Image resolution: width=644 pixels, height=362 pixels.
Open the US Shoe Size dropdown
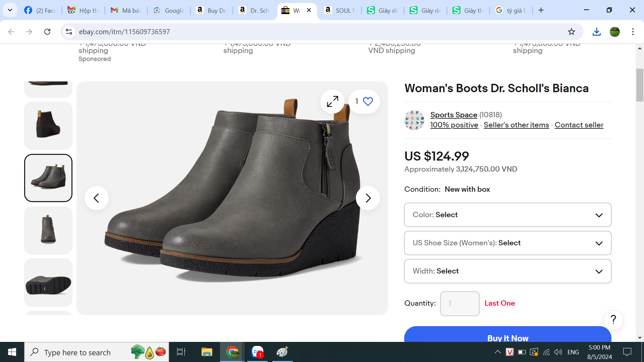507,243
